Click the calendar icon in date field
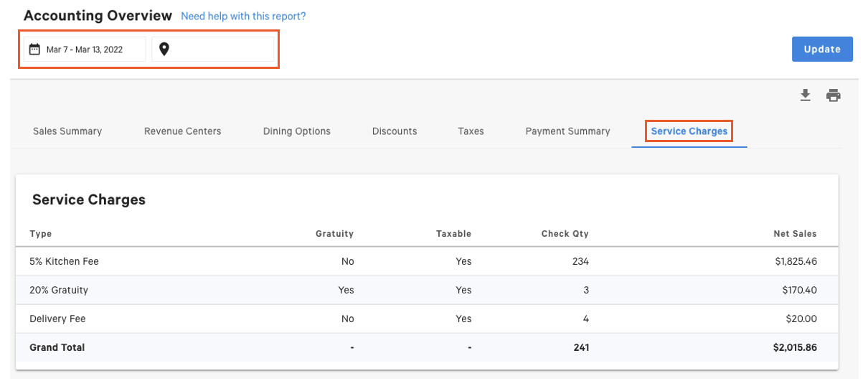 point(34,50)
